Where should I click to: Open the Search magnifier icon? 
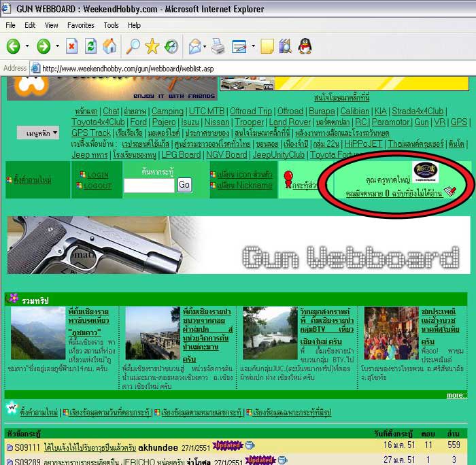pos(133,46)
